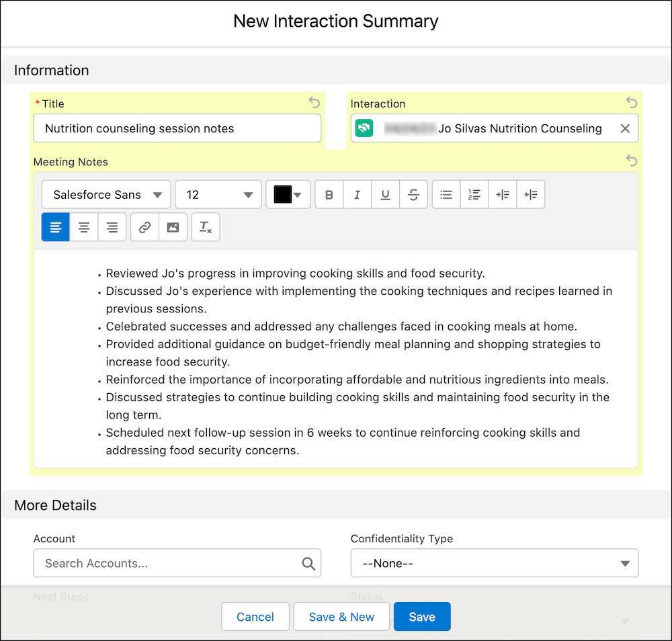This screenshot has width=672, height=641.
Task: Cancel creating the interaction summary
Action: (255, 616)
